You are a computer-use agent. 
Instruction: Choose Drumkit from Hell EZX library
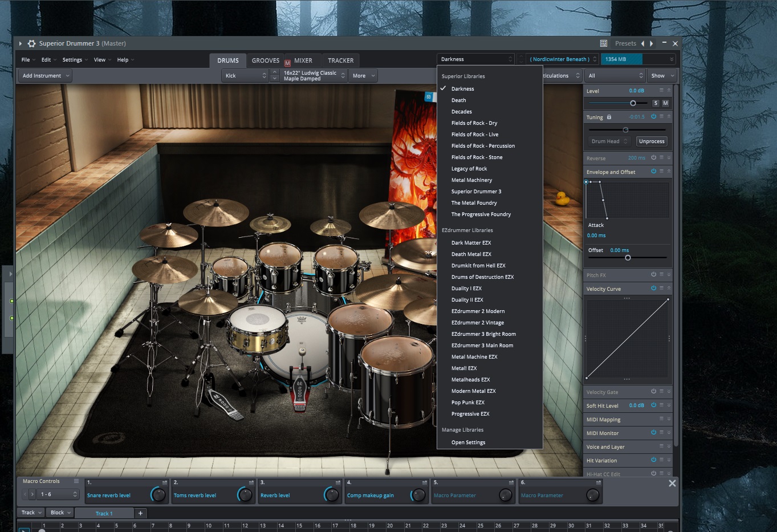[478, 266]
